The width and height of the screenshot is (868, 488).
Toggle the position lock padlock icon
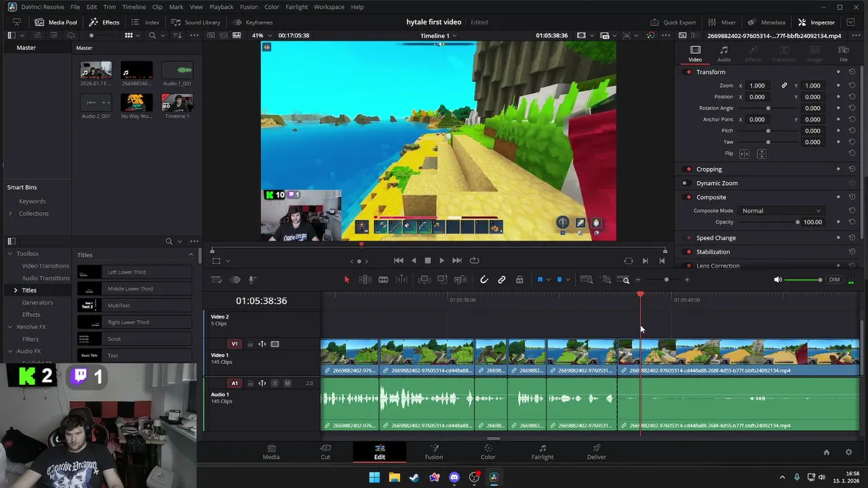[x=519, y=279]
